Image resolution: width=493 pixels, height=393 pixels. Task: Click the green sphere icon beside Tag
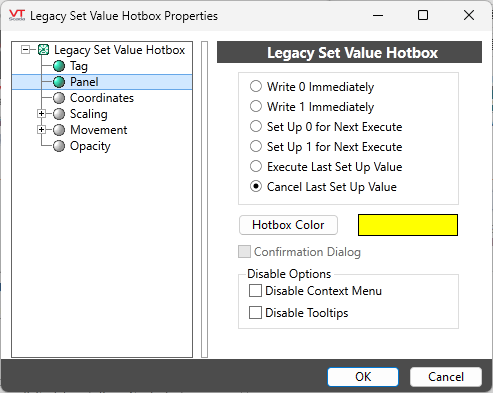tap(59, 66)
